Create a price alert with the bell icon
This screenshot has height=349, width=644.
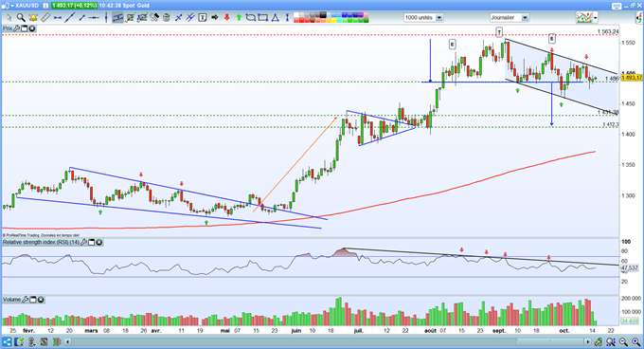(x=33, y=18)
